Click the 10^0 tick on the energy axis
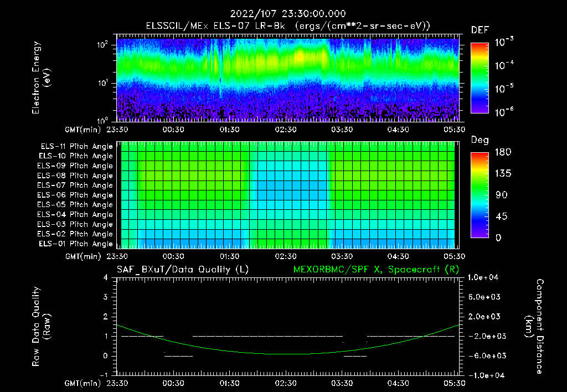This screenshot has height=392, width=567. pyautogui.click(x=102, y=120)
